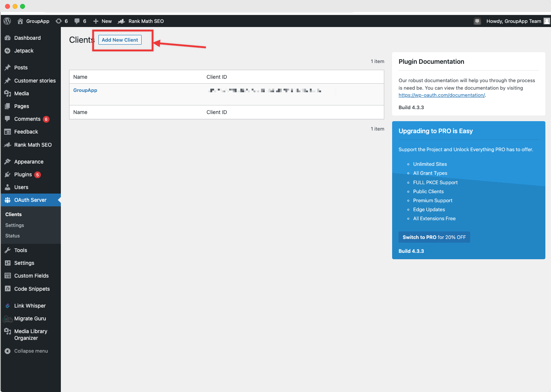This screenshot has width=551, height=392.
Task: Open the wp-oauth.com documentation link
Action: tap(442, 95)
